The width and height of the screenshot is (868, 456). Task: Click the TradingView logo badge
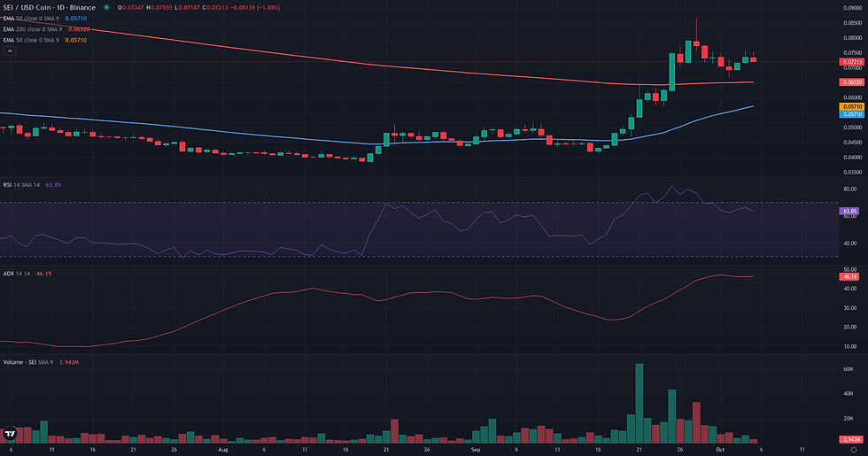[10, 434]
